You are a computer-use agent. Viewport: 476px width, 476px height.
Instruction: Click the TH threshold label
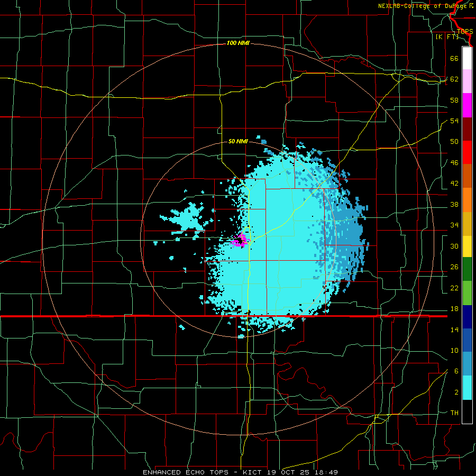point(454,413)
